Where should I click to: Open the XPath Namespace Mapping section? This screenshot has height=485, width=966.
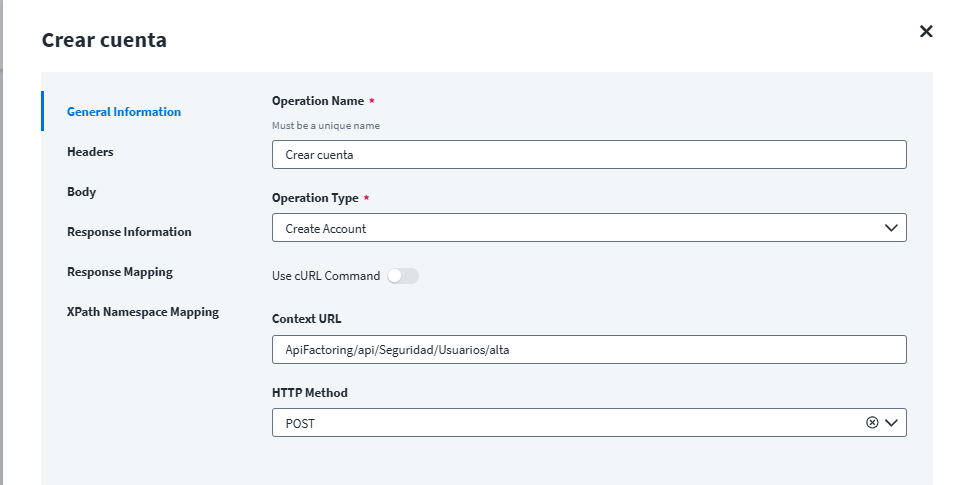(x=143, y=312)
